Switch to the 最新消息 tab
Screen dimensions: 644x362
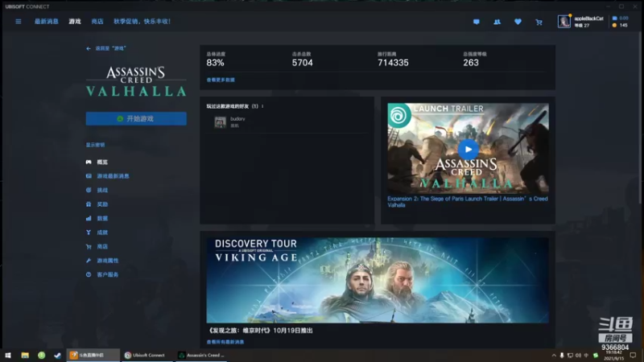point(47,22)
